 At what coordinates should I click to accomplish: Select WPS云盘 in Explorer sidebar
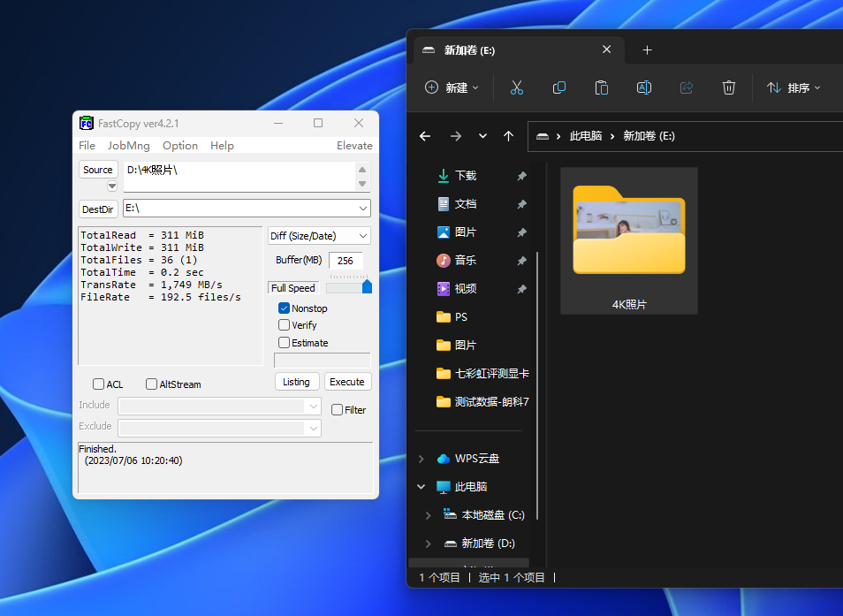[477, 459]
